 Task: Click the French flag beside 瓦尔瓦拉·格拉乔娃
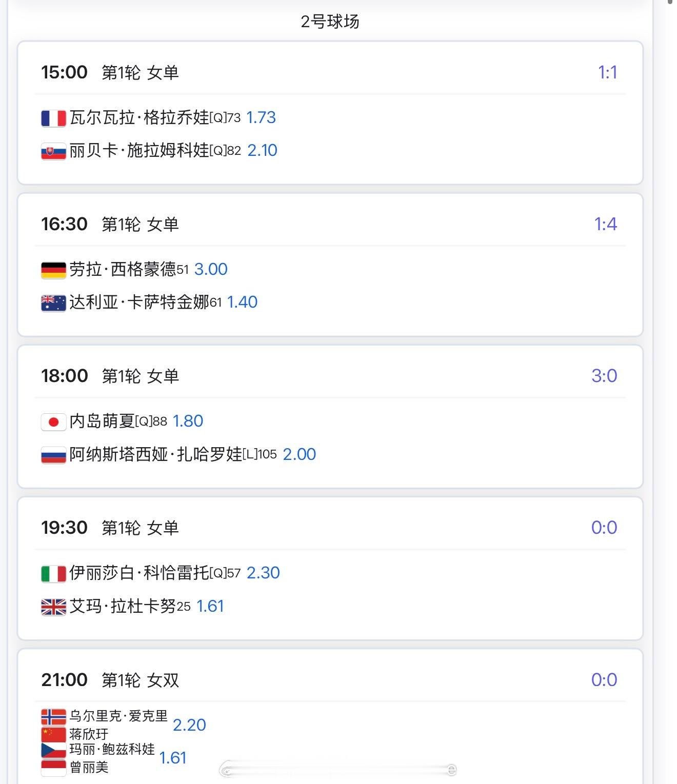(54, 118)
